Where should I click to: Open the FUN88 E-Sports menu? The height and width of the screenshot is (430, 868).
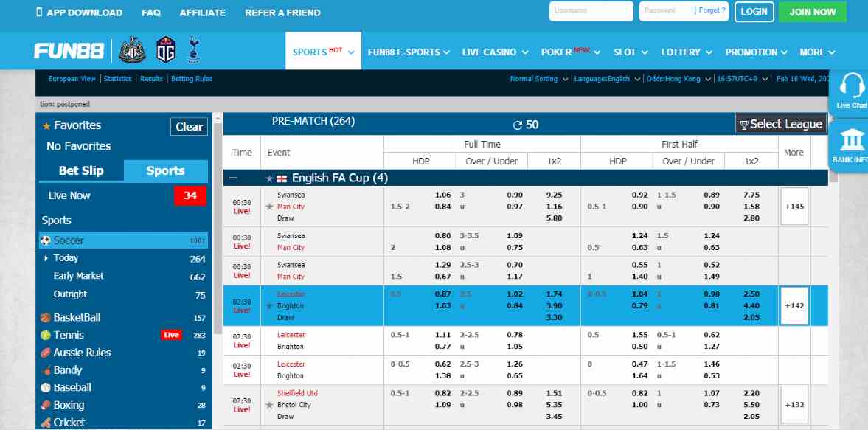click(x=409, y=52)
